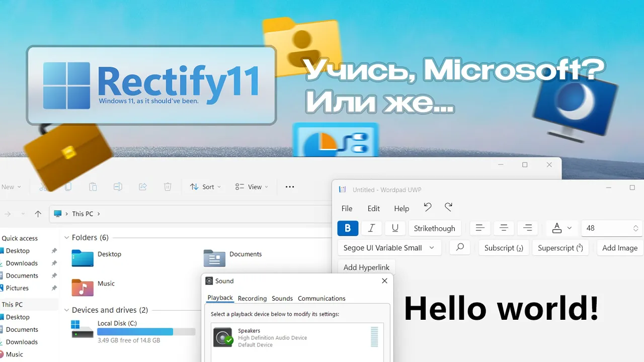Select the Speakers device icon in Sound

[223, 337]
